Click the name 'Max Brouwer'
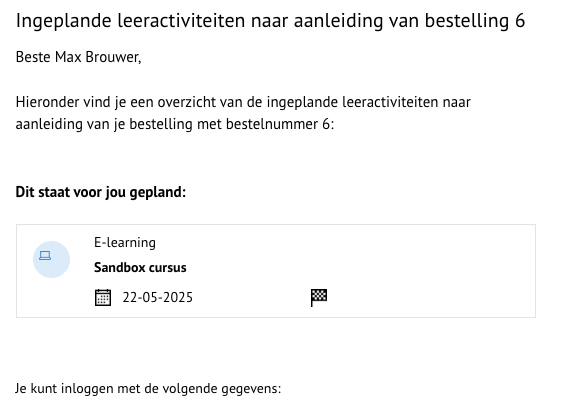Image resolution: width=562 pixels, height=412 pixels. click(97, 57)
